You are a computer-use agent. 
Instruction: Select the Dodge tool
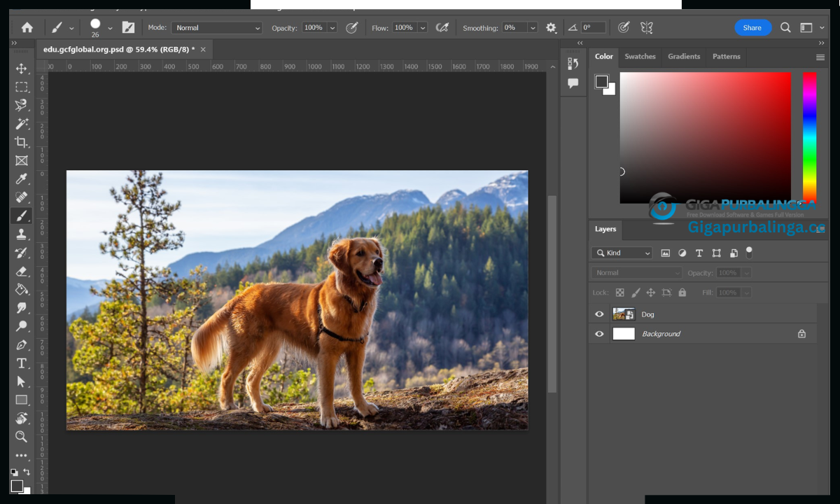(x=21, y=326)
